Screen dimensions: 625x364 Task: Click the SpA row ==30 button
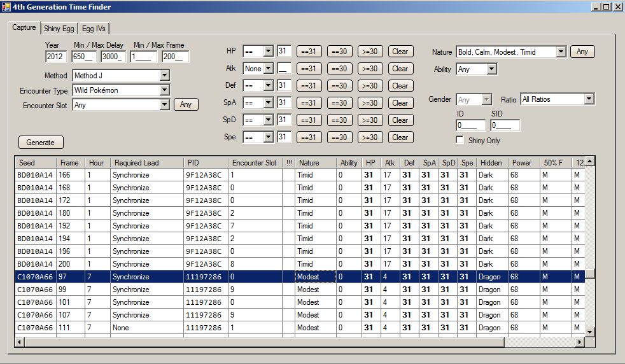pos(339,103)
